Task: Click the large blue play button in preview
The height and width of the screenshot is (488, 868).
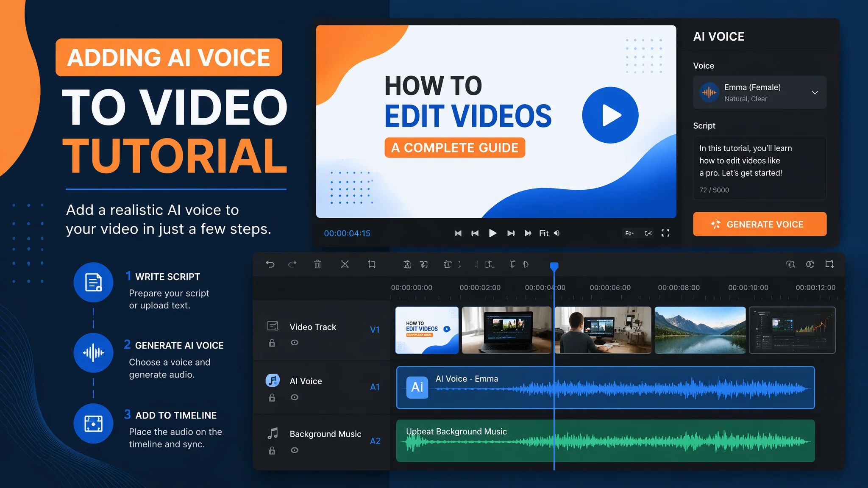Action: [610, 115]
